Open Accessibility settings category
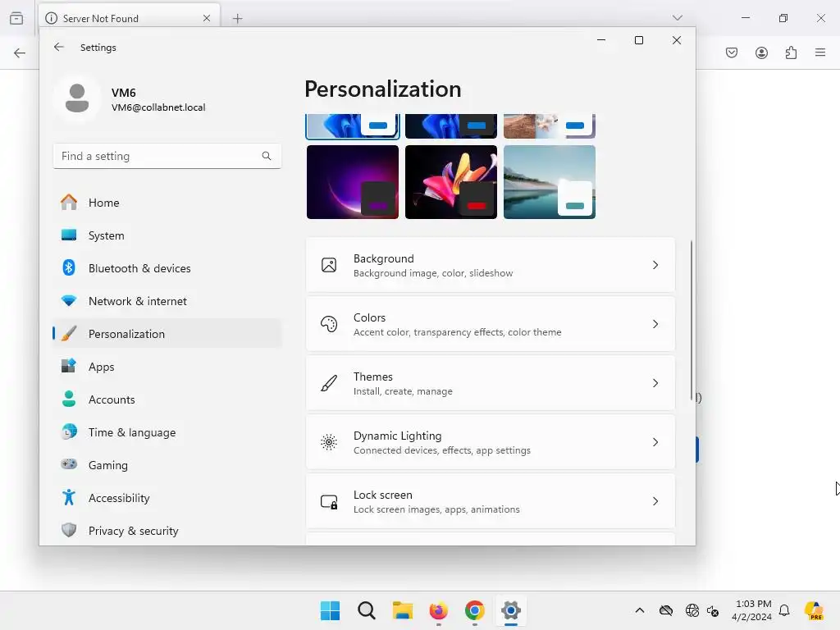 point(167,498)
